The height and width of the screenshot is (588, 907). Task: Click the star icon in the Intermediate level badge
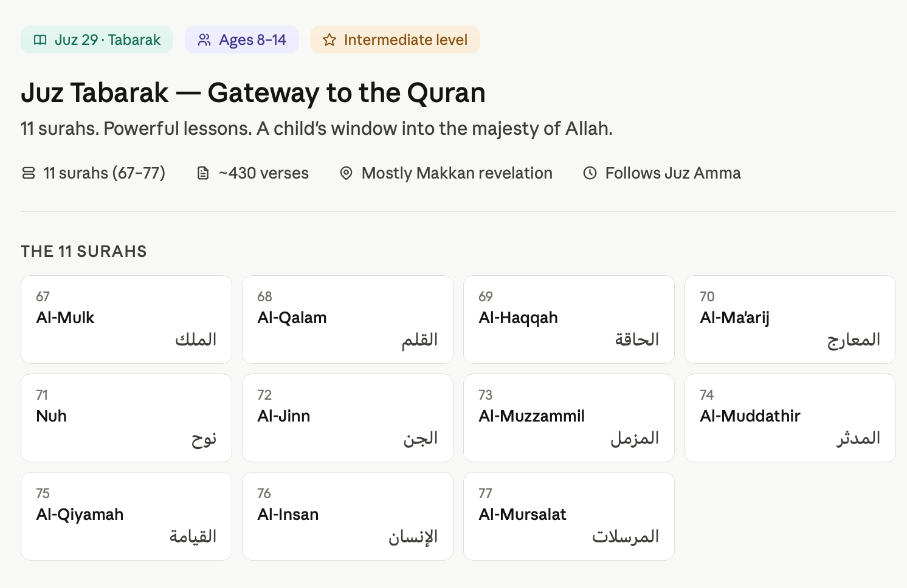[x=329, y=40]
